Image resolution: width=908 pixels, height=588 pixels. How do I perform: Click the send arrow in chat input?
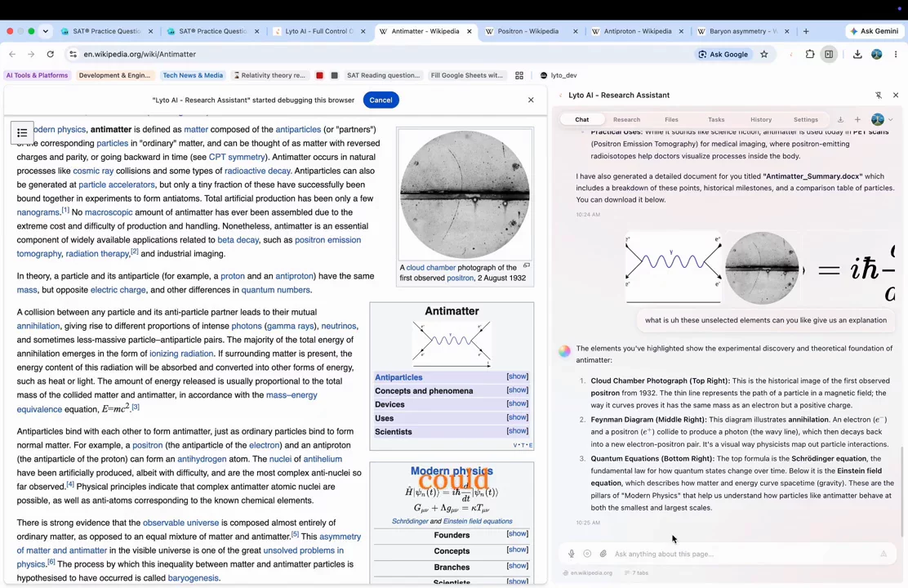pyautogui.click(x=884, y=554)
